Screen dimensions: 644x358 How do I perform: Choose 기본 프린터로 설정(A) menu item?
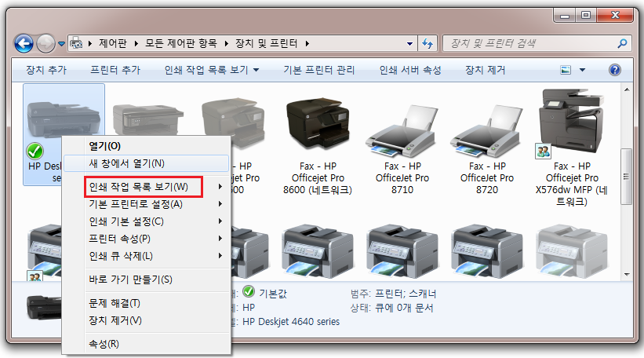(146, 204)
